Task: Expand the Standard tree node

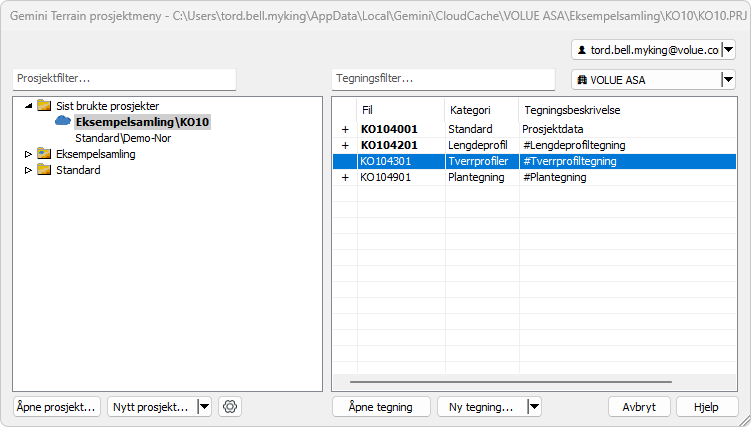Action: coord(27,170)
